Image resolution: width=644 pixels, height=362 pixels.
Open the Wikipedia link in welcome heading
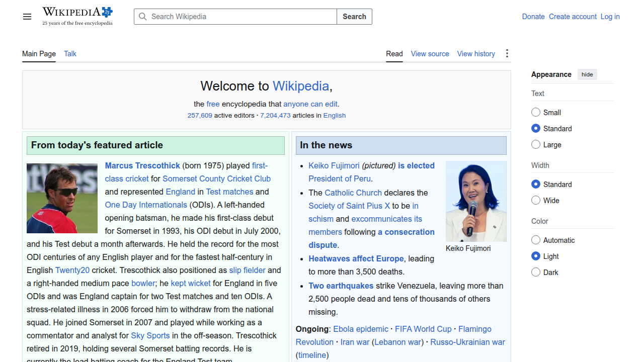coord(301,86)
